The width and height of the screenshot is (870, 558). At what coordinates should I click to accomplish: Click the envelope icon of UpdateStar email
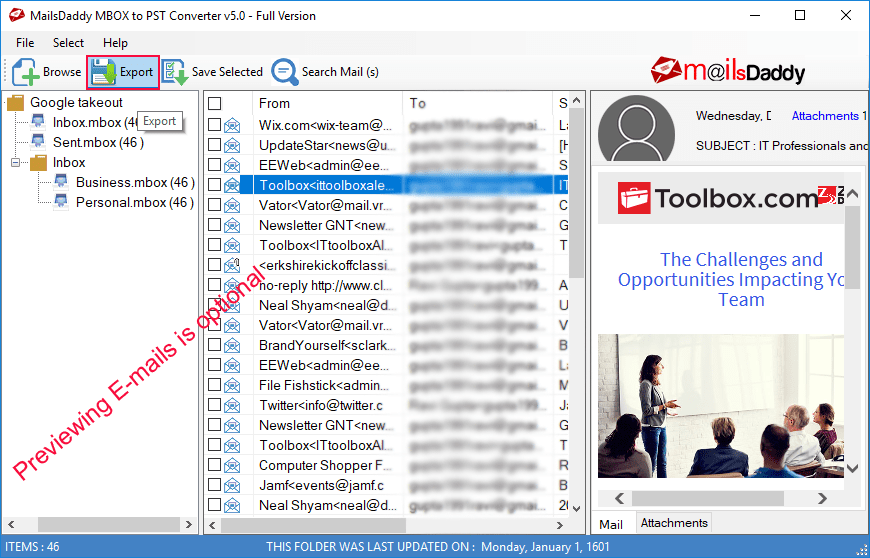click(x=232, y=146)
